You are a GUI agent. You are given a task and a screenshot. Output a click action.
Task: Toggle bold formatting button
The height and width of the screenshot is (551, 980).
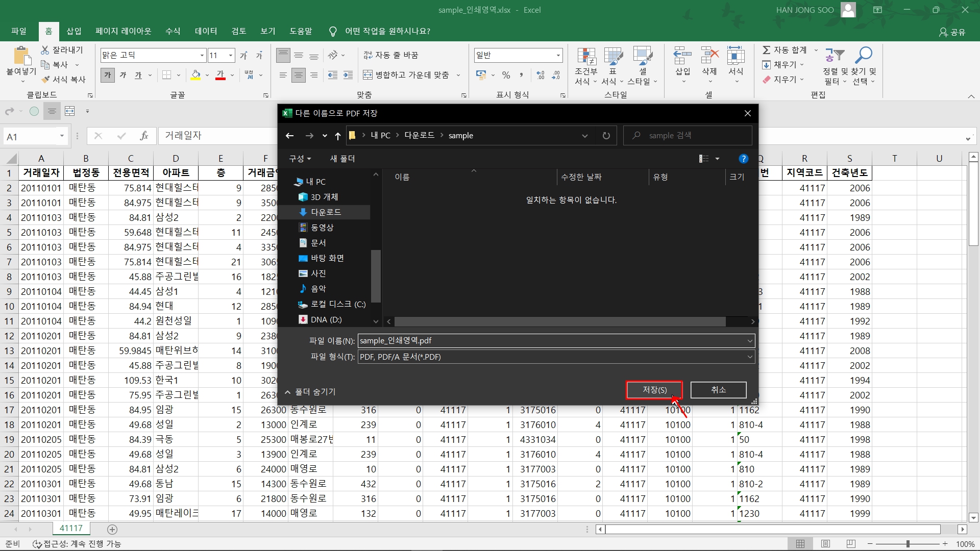coord(108,75)
